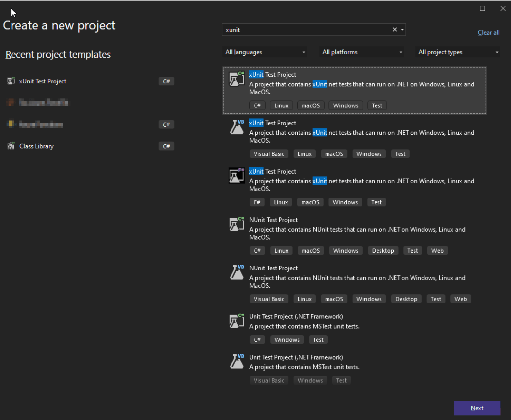This screenshot has height=420, width=511.
Task: Click the C# NUnit Test Project title
Action: click(273, 220)
